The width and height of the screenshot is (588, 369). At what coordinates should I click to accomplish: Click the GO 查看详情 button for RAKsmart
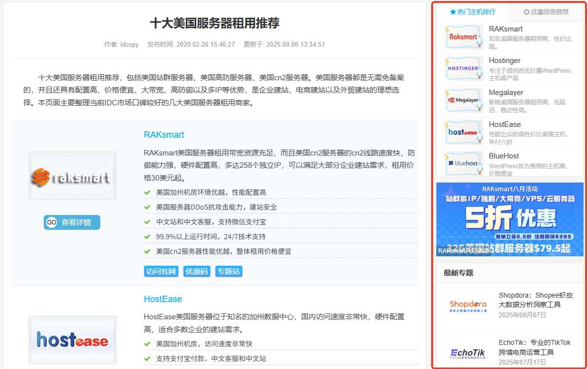[x=72, y=222]
